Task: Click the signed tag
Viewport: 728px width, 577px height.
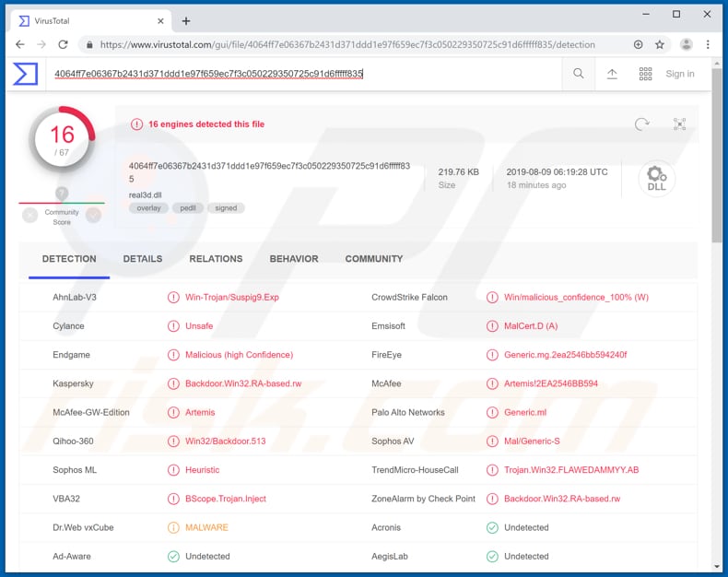Action: (226, 208)
